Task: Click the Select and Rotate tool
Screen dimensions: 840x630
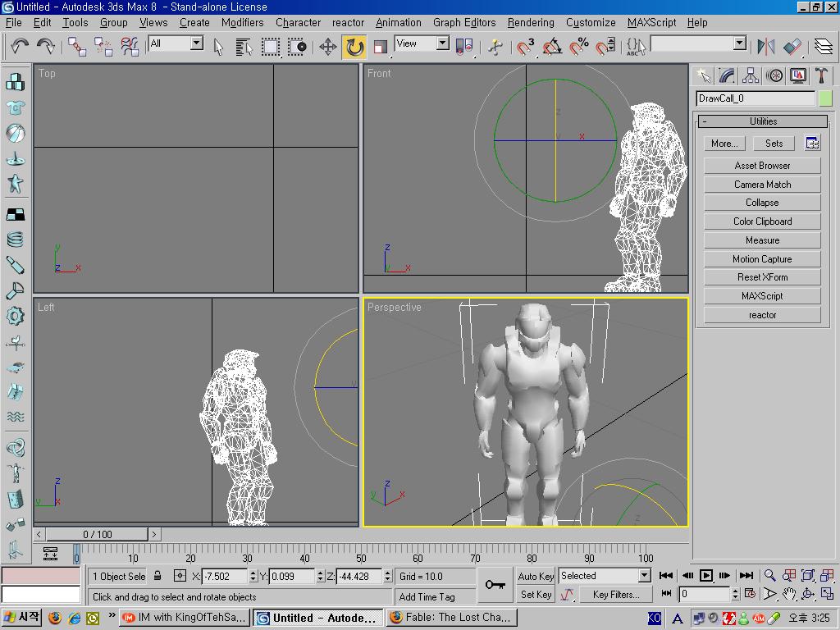Action: tap(354, 47)
